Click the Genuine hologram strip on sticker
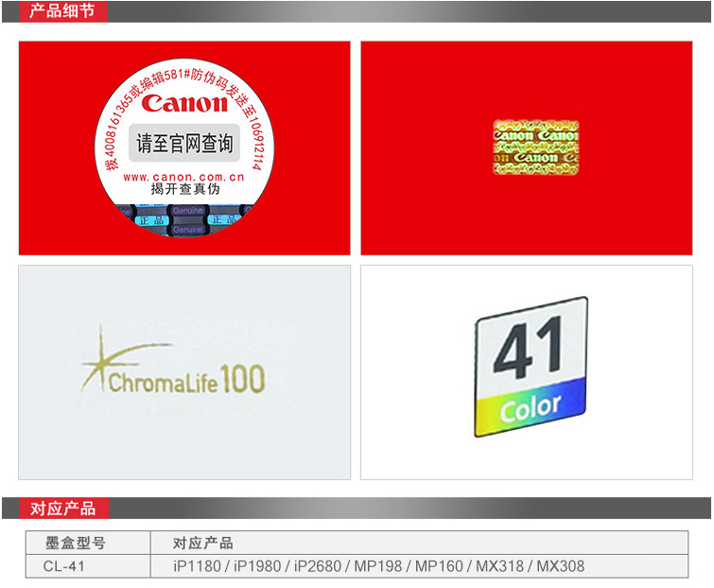 184,219
